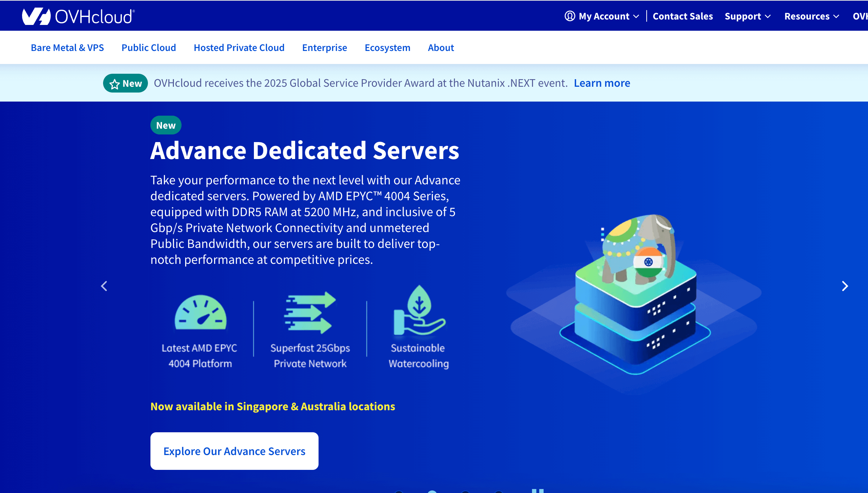Click the OVHcloud logo
The image size is (868, 493).
(x=78, y=16)
